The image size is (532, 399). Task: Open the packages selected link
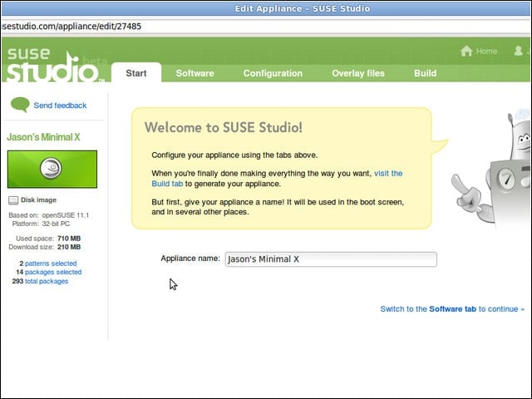click(53, 272)
